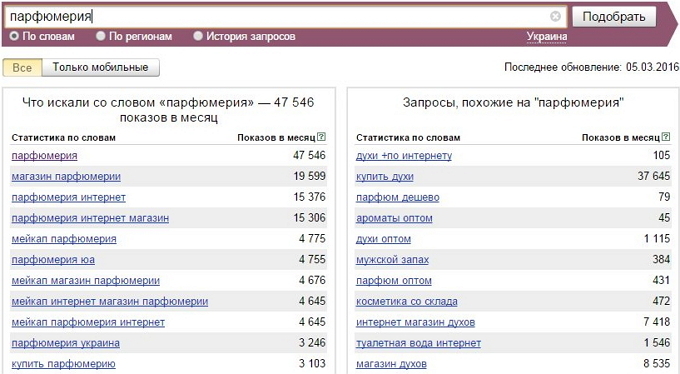This screenshot has width=680, height=374.
Task: Switch to the 'Все' tab
Action: (23, 68)
